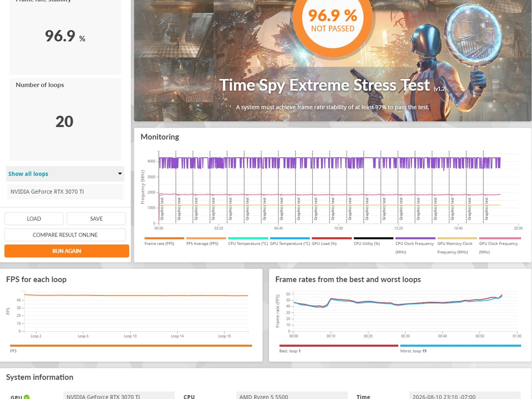The image size is (532, 399).
Task: Click the 00:50 label on best and worst loops chart
Action: [x=480, y=336]
